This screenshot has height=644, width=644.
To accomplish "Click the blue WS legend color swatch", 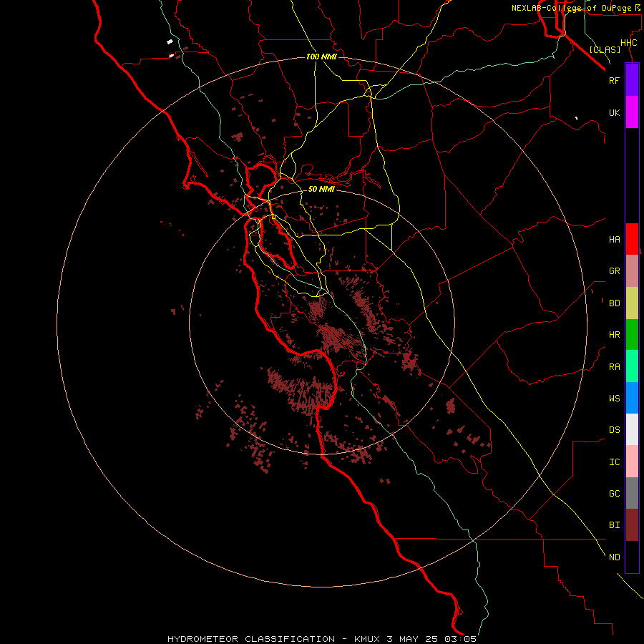I will pos(632,398).
